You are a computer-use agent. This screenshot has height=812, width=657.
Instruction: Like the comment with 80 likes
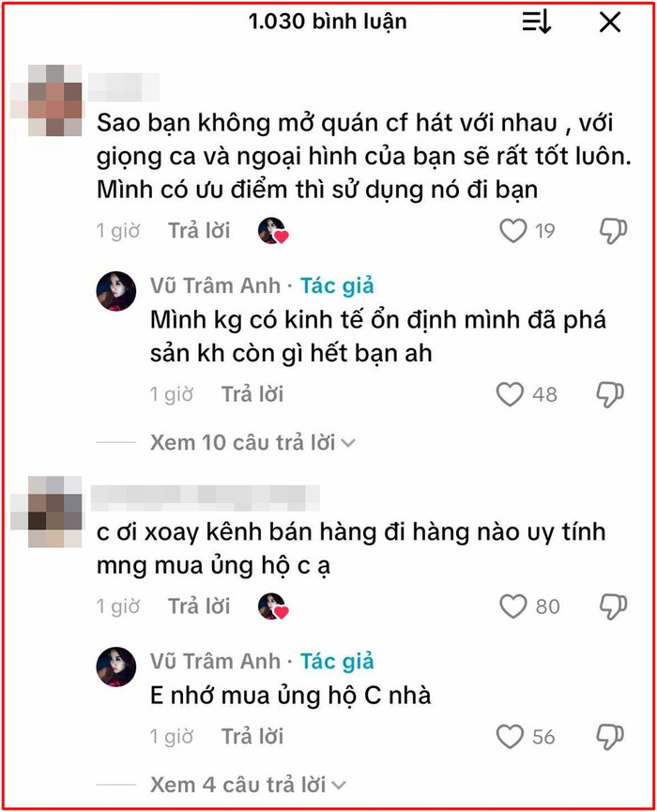(x=512, y=605)
